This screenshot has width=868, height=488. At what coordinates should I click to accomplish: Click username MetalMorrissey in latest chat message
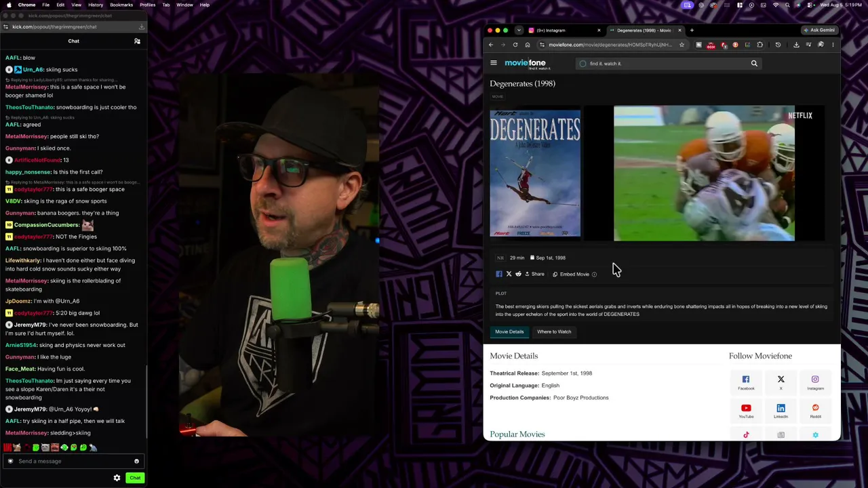click(x=26, y=432)
